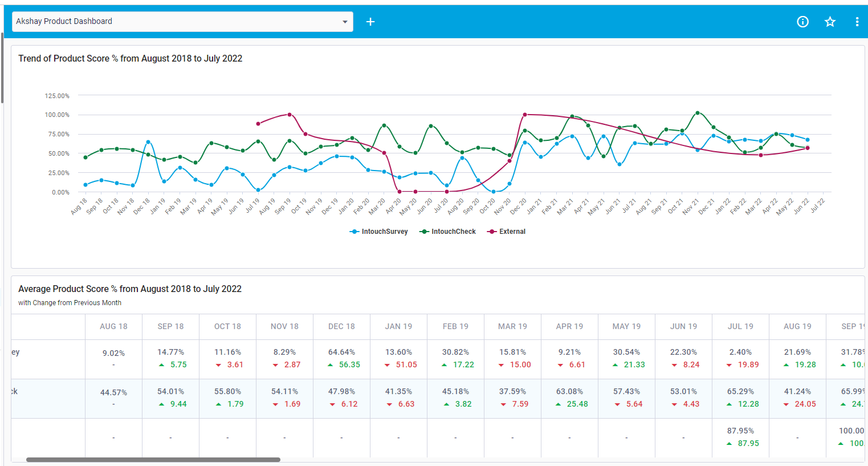Click the Jul 22 x-axis label
This screenshot has height=466, width=868.
pyautogui.click(x=818, y=206)
